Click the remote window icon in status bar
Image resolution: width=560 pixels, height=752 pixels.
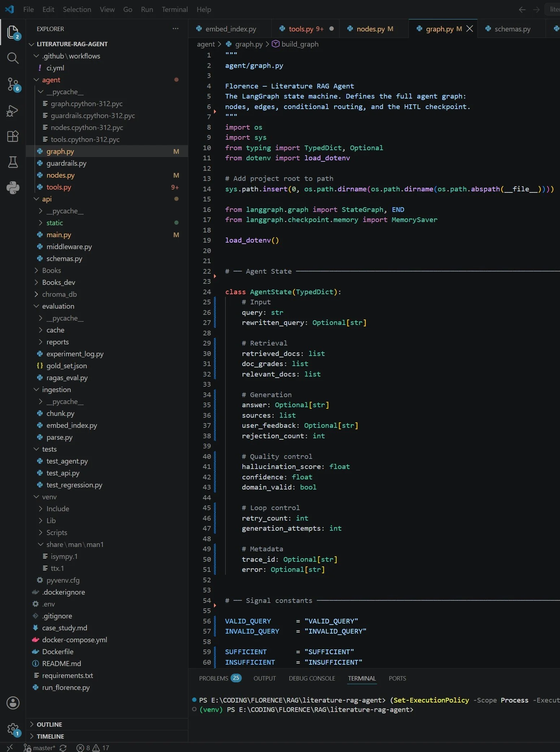[x=10, y=747]
